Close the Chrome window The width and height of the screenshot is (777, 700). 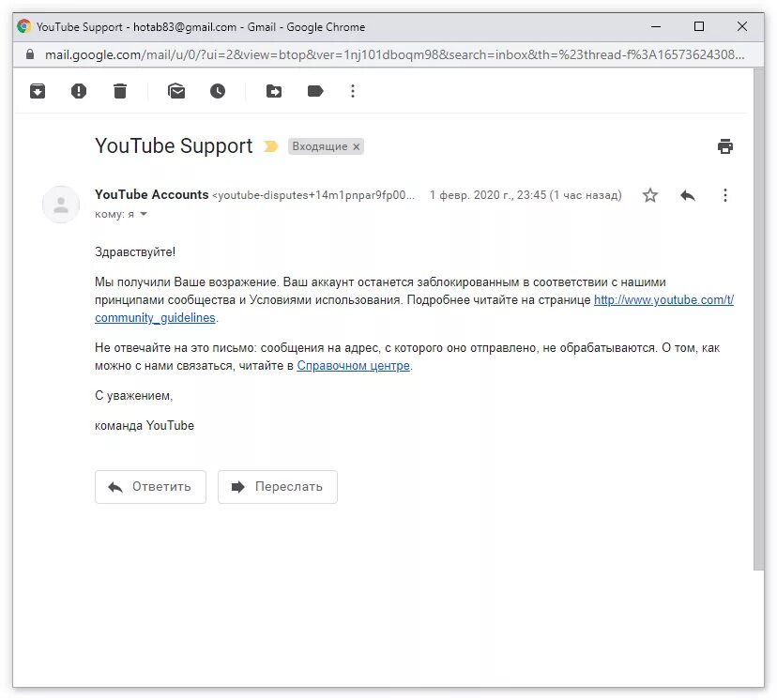(742, 26)
